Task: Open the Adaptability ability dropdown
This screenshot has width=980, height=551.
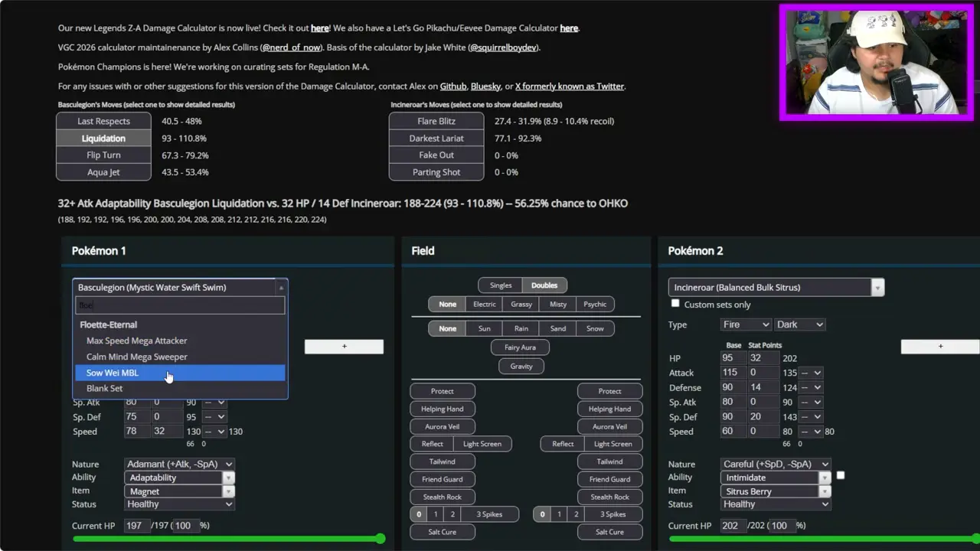Action: pyautogui.click(x=179, y=478)
